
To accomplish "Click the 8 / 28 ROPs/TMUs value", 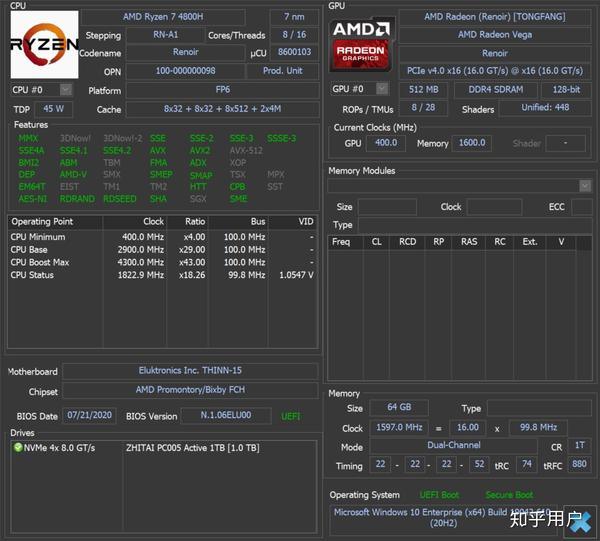I will point(423,108).
